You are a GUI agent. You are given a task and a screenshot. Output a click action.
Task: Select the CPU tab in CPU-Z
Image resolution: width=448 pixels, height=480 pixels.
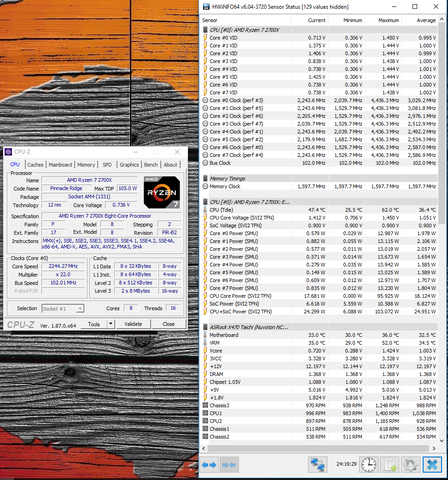(15, 164)
